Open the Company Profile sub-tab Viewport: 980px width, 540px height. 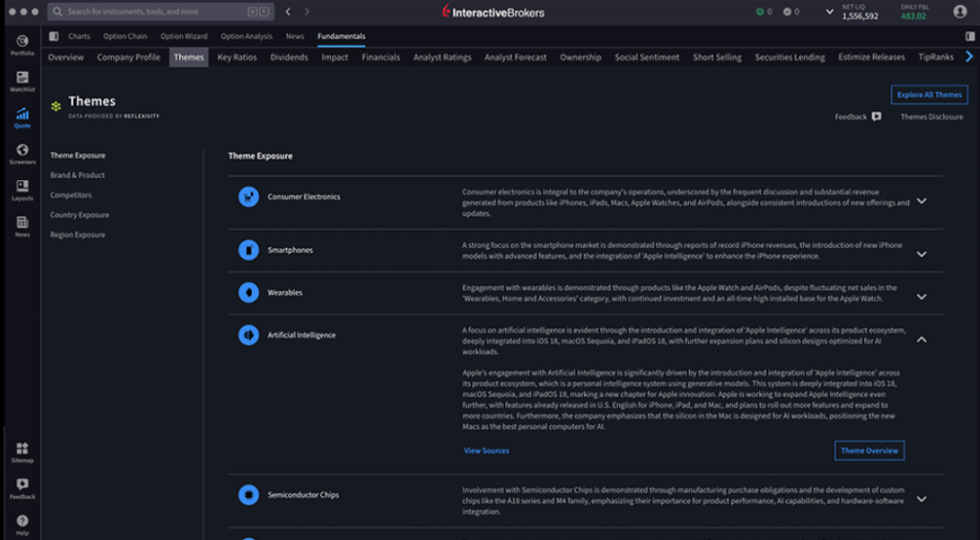coord(128,57)
